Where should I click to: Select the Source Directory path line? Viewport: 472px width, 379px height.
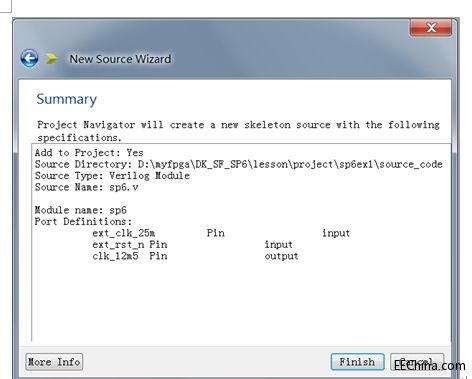click(x=239, y=164)
